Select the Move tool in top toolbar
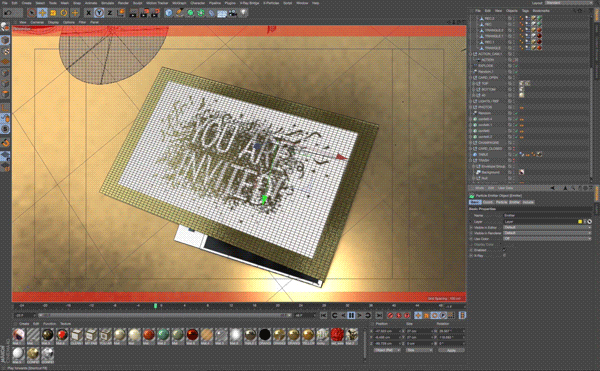The width and height of the screenshot is (600, 371). coord(42,13)
